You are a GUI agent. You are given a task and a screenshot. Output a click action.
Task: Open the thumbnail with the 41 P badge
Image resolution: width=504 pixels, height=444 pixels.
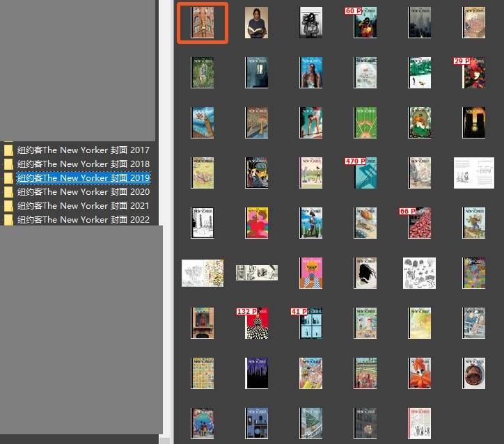pos(310,323)
